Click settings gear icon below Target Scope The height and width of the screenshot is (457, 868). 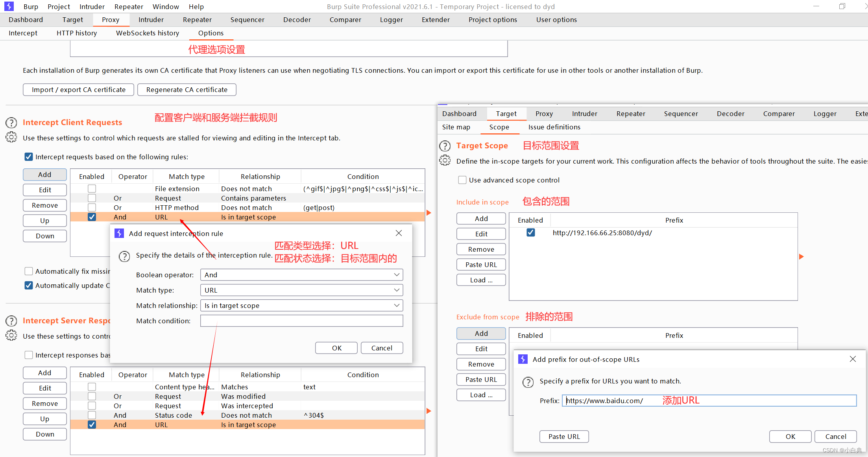pyautogui.click(x=445, y=160)
